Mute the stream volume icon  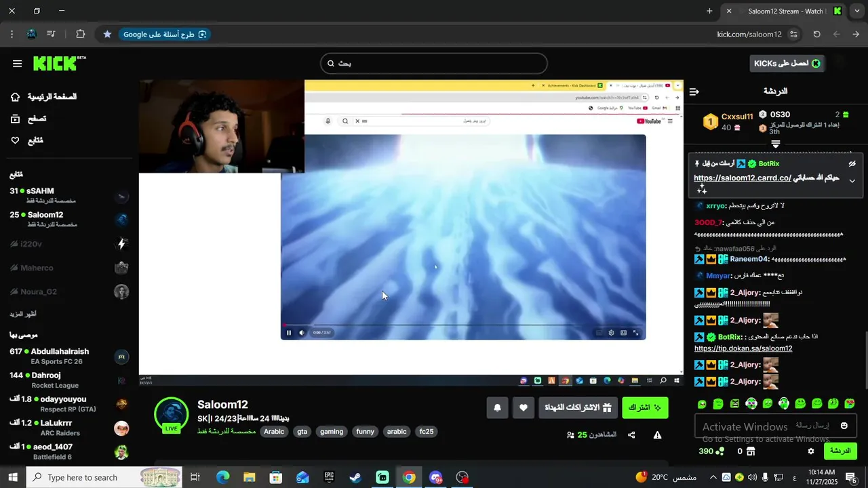[x=302, y=333]
